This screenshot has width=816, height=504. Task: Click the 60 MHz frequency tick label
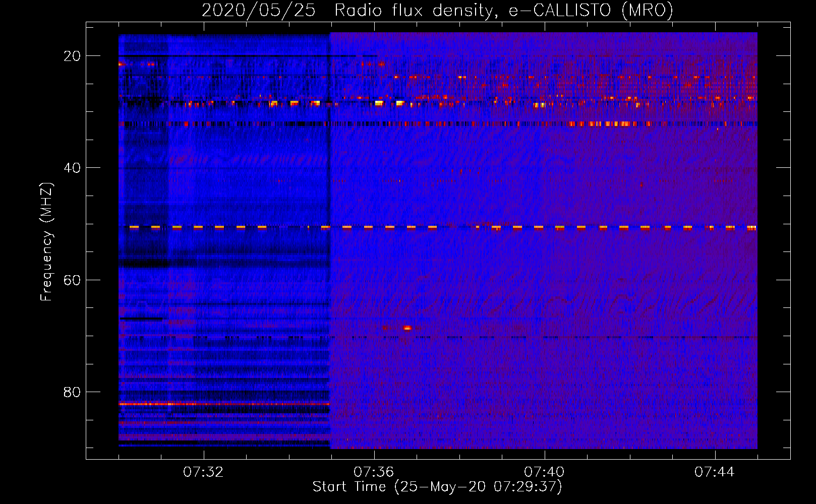tap(72, 280)
